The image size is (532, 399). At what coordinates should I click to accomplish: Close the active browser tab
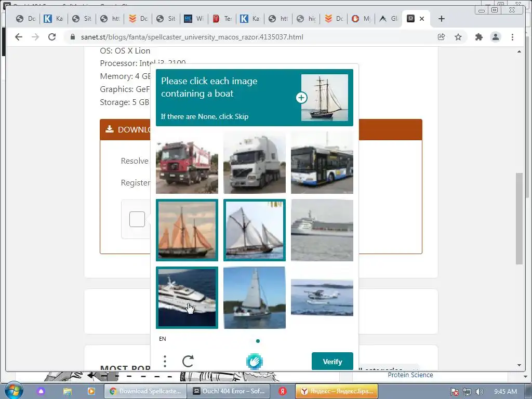(422, 19)
